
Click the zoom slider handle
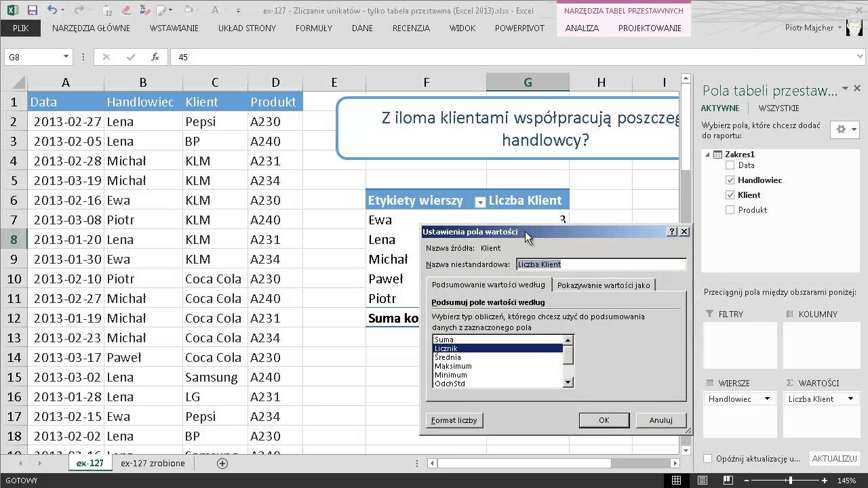click(x=791, y=481)
